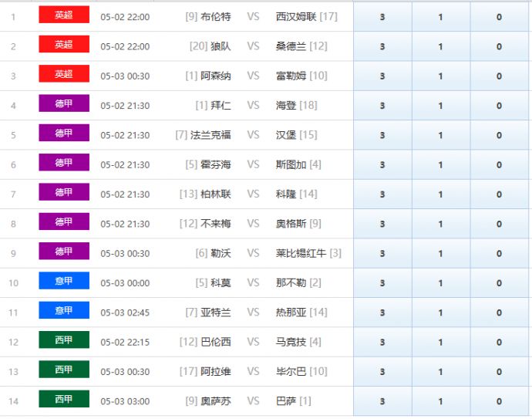Open team 布伦特
The width and height of the screenshot is (532, 419).
216,17
